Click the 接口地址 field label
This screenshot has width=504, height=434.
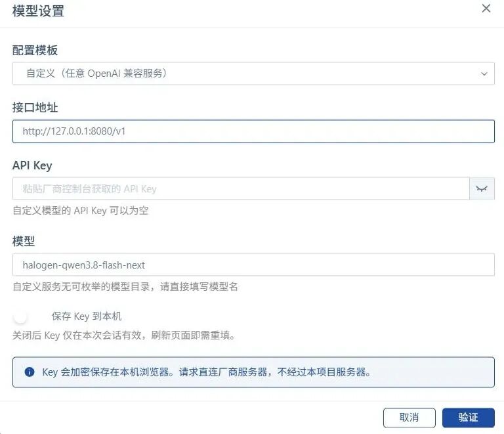coord(35,108)
